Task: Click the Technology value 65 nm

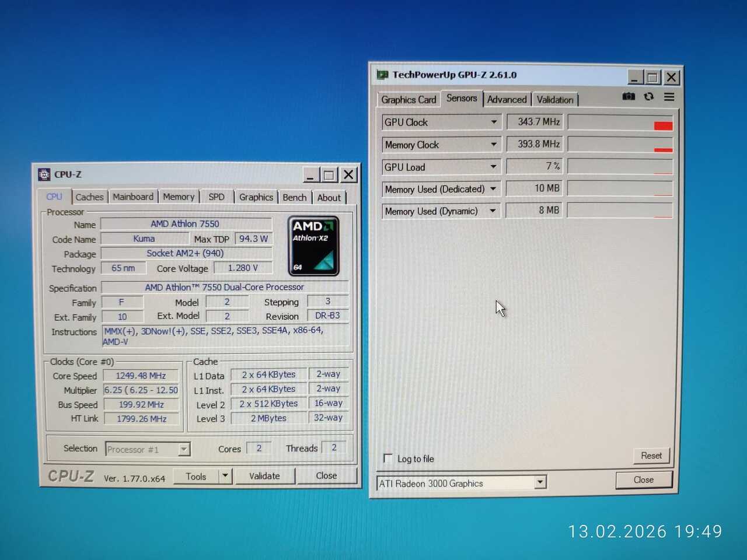Action: [x=123, y=268]
